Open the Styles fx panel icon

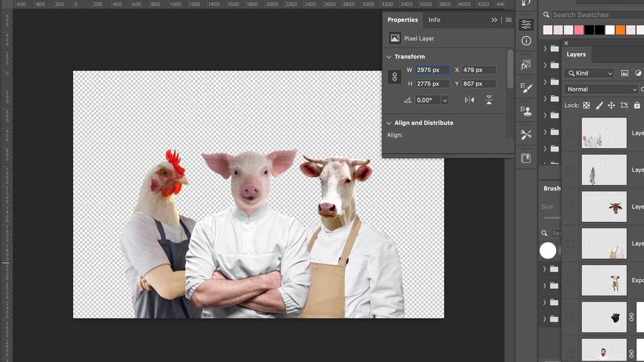tap(526, 65)
